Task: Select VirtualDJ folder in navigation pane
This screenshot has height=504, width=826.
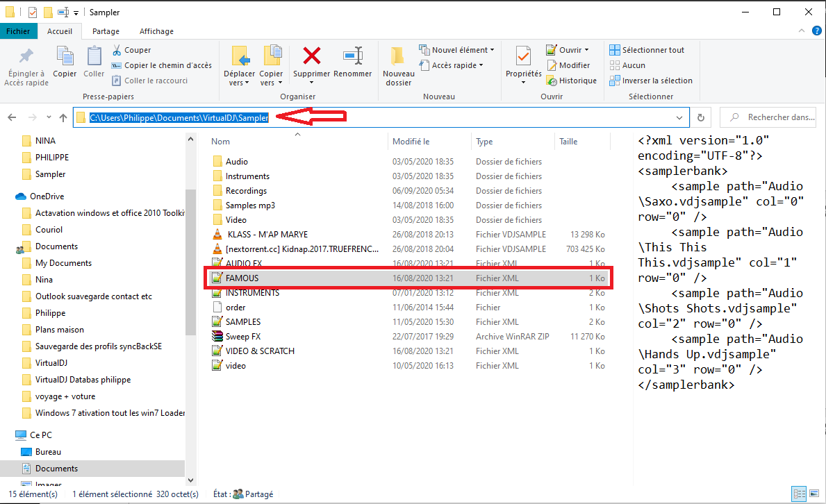Action: (x=51, y=363)
